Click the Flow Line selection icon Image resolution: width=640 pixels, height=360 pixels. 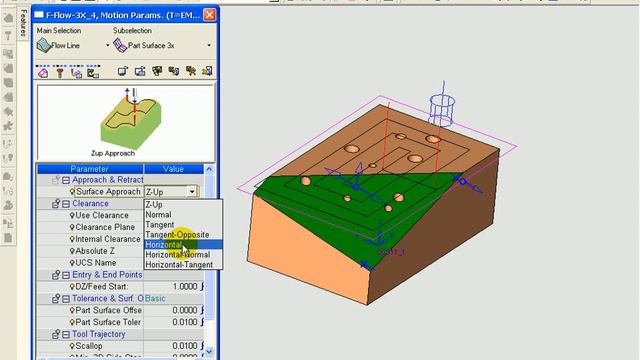[44, 45]
